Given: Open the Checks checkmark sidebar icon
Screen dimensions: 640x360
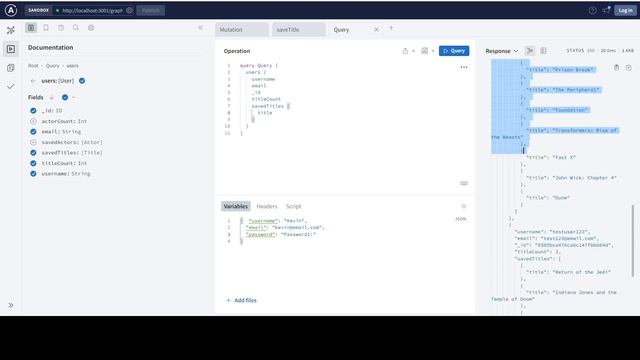Looking at the screenshot, I should coord(11,87).
